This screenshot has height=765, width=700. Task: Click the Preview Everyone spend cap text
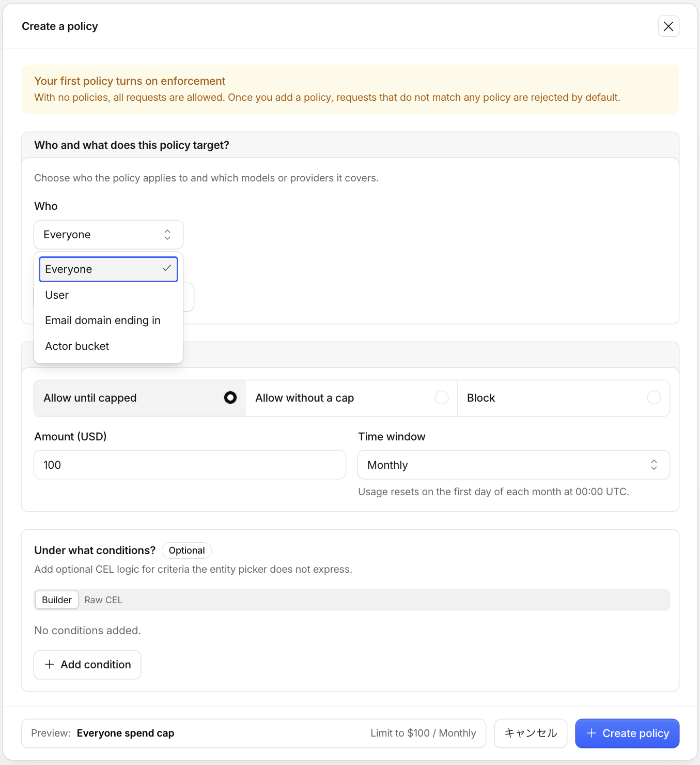click(103, 733)
